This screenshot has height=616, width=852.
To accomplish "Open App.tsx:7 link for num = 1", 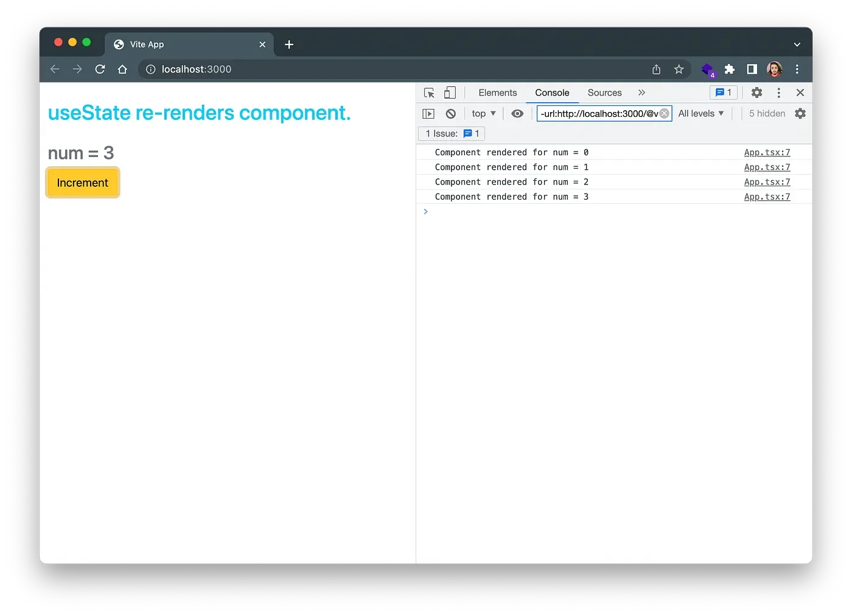I will [767, 167].
